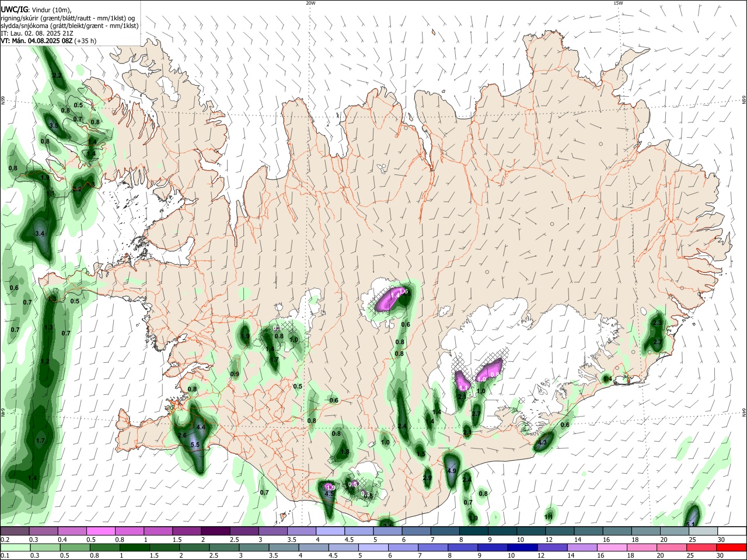This screenshot has width=747, height=560.
Task: Click the '2.9' rain value in the south
Action: [x=427, y=478]
